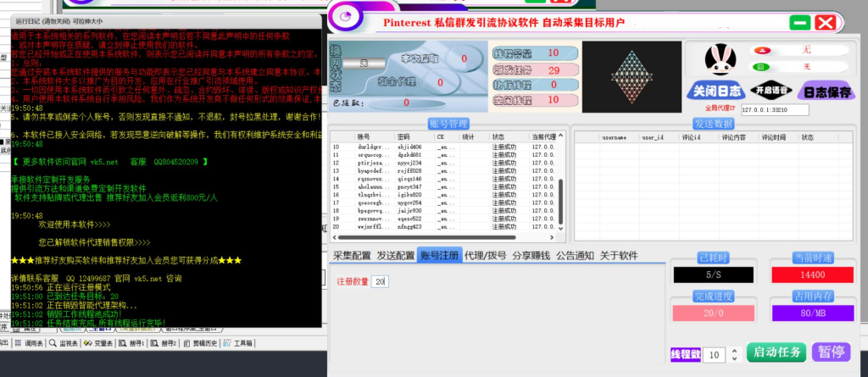Open the 分享赚钱 tab

[x=531, y=256]
